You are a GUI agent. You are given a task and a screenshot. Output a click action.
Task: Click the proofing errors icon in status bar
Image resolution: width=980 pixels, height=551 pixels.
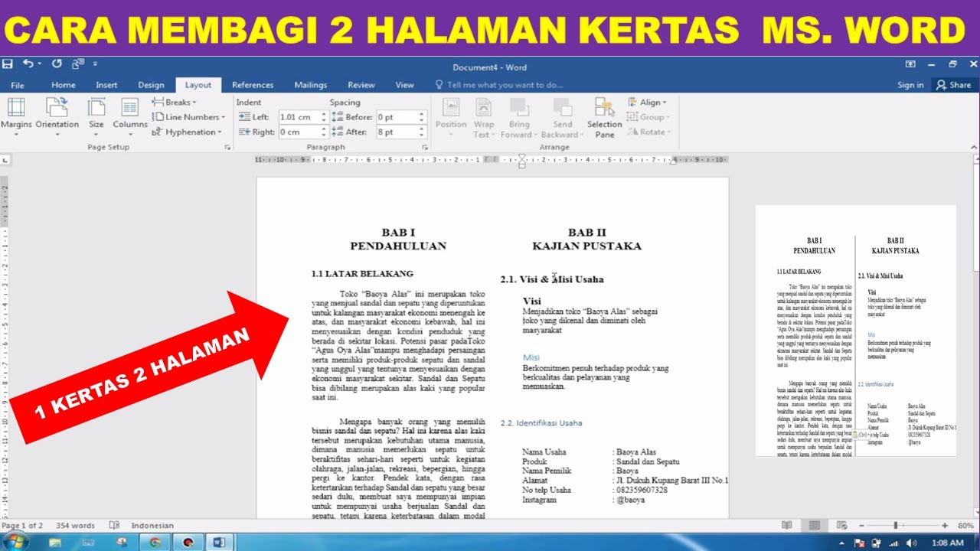(x=114, y=526)
